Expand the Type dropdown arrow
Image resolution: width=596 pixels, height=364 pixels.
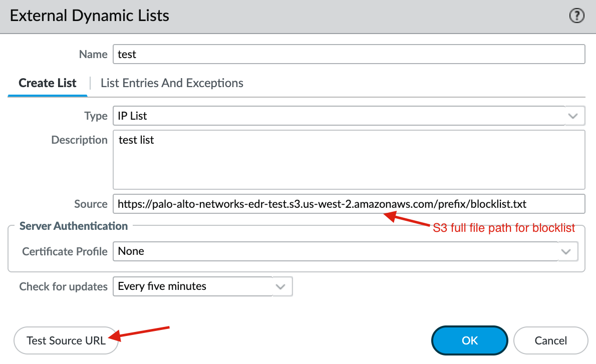[573, 116]
